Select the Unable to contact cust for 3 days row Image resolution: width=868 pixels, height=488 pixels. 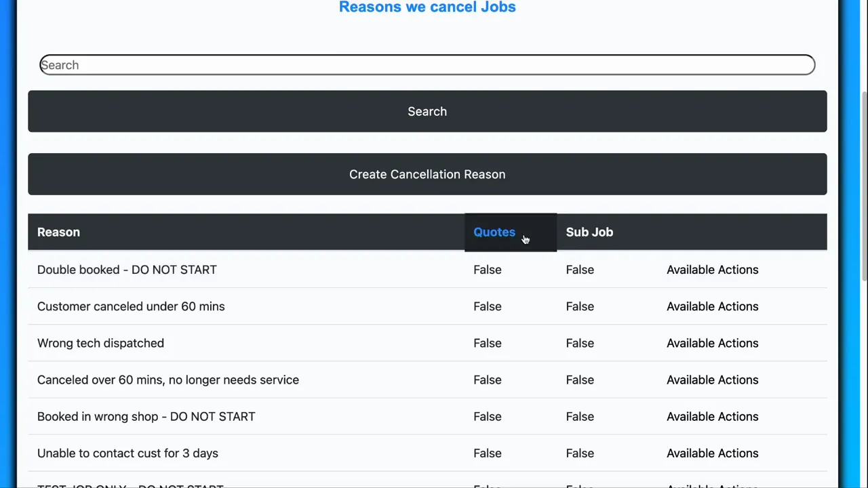(127, 453)
